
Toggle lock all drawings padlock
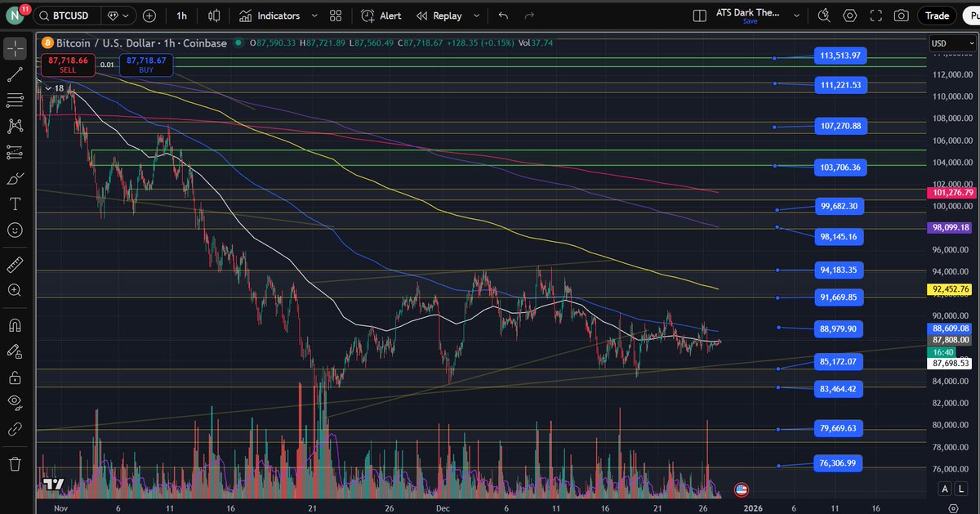click(15, 378)
